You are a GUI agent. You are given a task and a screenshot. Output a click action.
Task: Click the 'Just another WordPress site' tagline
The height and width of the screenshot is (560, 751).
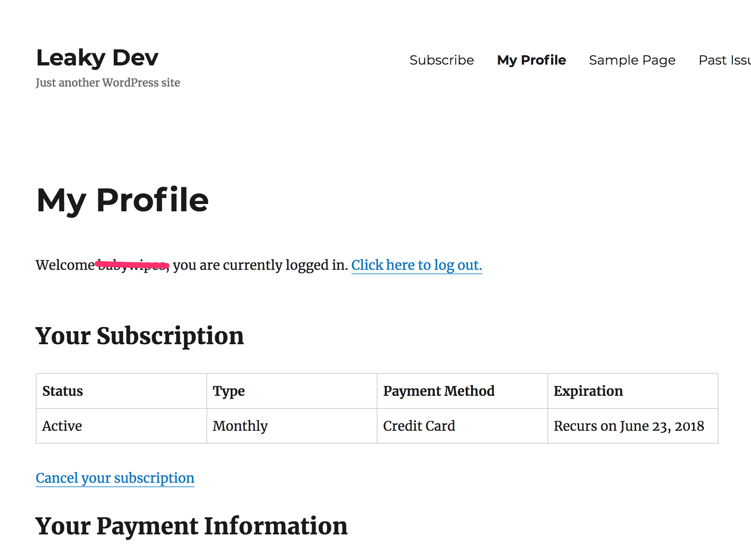pyautogui.click(x=108, y=82)
